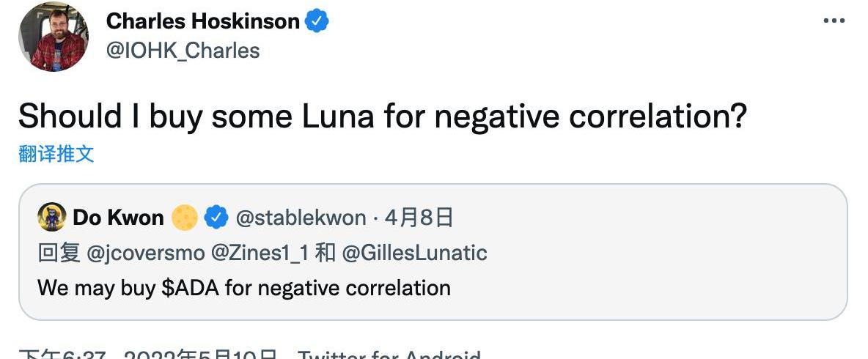The image size is (868, 359).
Task: Open the @GillesLunatic mention
Action: [x=413, y=253]
